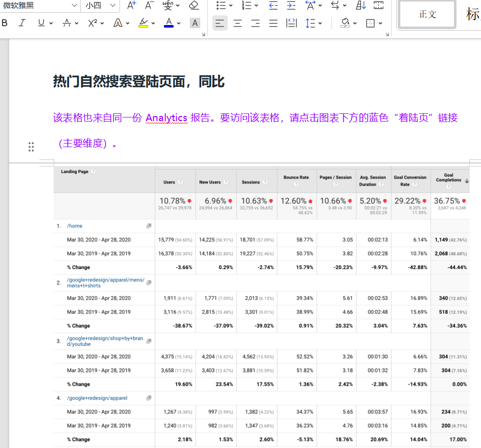Screen dimensions: 481x448
Task: Click the Analytics underlined word
Action: (166, 118)
